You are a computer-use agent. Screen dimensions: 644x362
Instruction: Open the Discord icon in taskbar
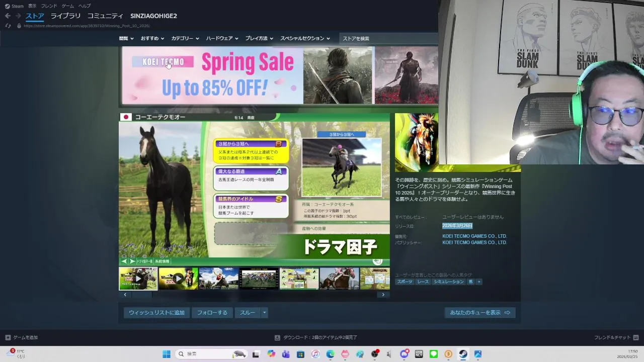(x=404, y=354)
